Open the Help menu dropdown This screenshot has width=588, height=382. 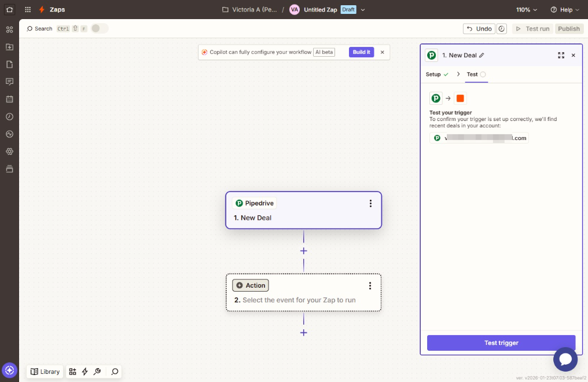pos(565,10)
